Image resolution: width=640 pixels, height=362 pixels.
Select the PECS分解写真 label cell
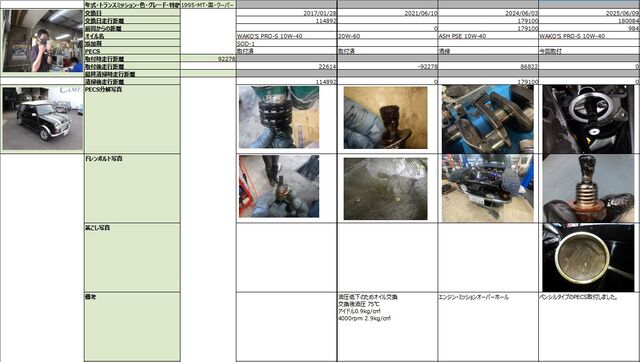(x=132, y=119)
